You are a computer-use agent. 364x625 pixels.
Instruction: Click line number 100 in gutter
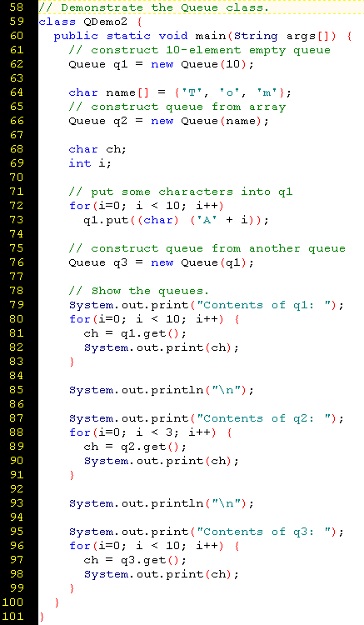coord(13,602)
